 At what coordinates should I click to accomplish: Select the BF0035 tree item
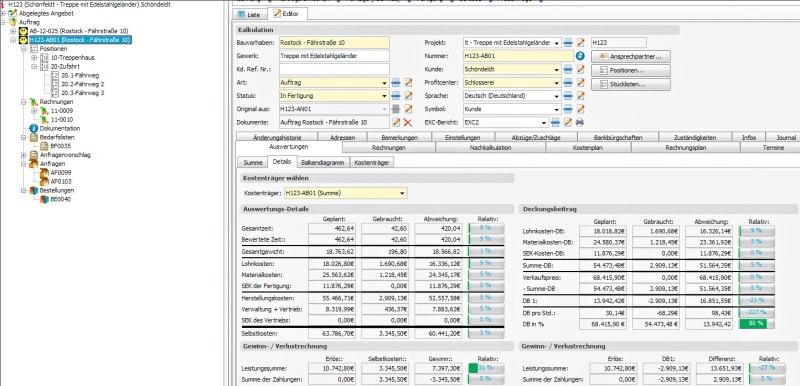(x=60, y=146)
